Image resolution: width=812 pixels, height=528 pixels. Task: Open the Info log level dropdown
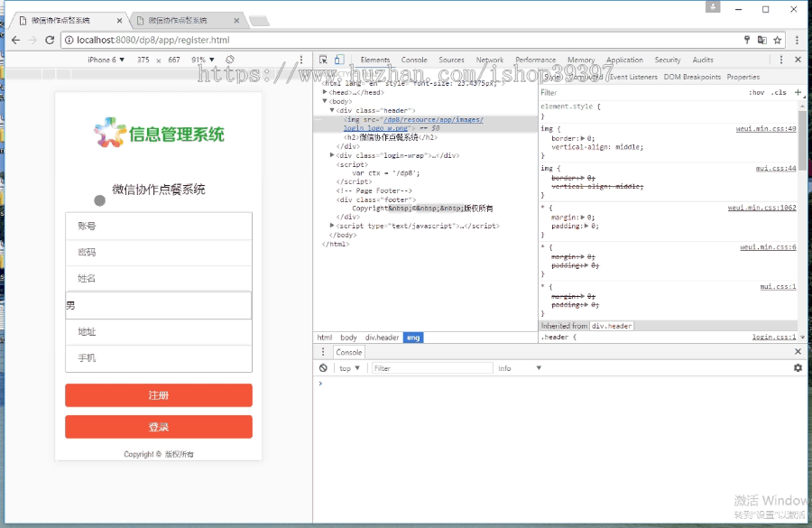click(520, 368)
